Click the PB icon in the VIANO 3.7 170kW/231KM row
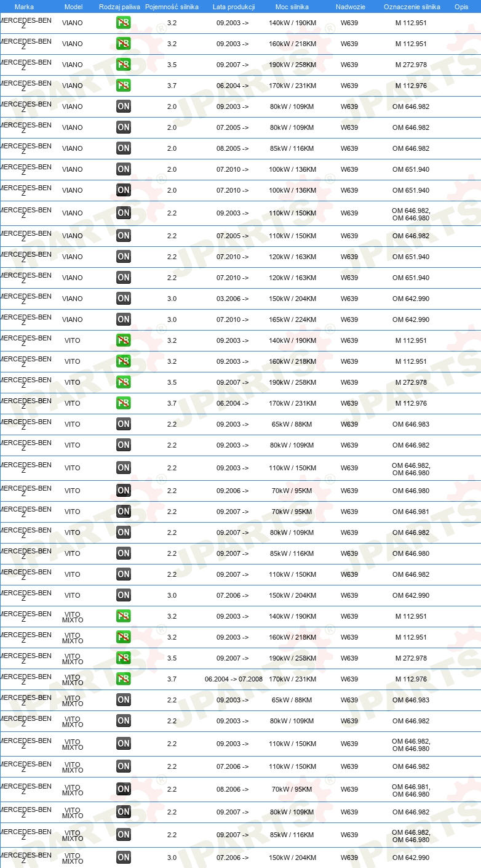Viewport: 481px width, 868px height. [x=123, y=86]
